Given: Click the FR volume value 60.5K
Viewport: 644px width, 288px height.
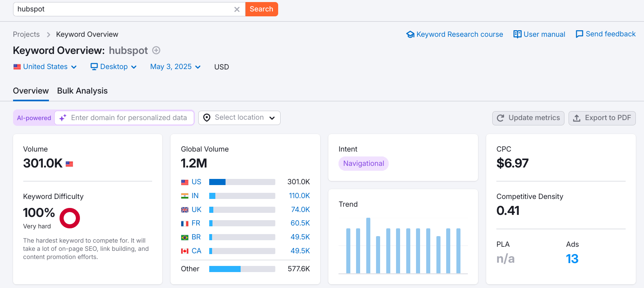Looking at the screenshot, I should [x=300, y=223].
